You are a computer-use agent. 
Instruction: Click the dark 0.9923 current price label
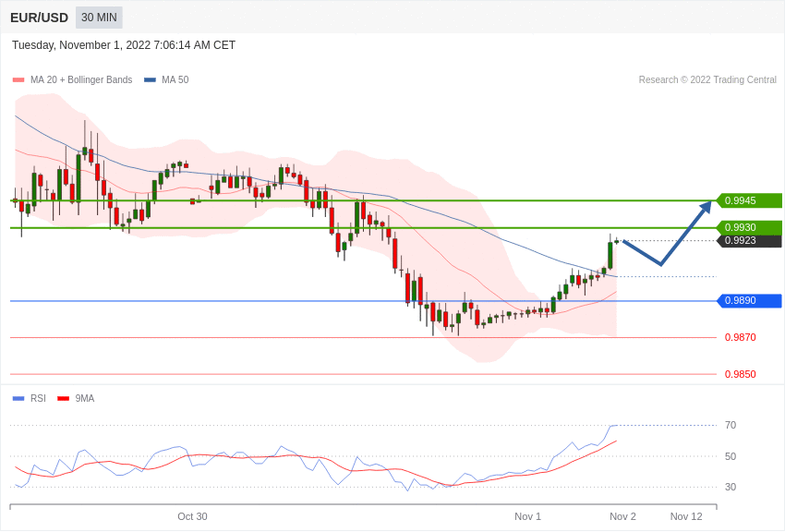tap(750, 241)
